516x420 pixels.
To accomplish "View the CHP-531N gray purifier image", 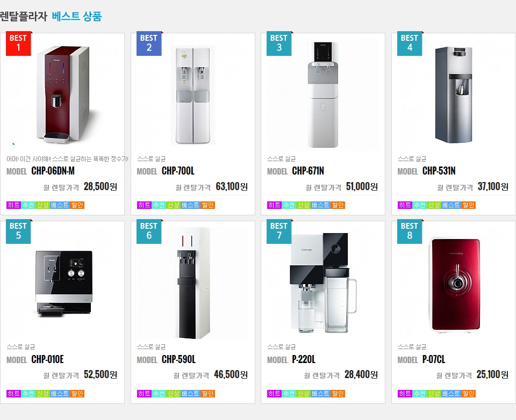I will tap(454, 95).
